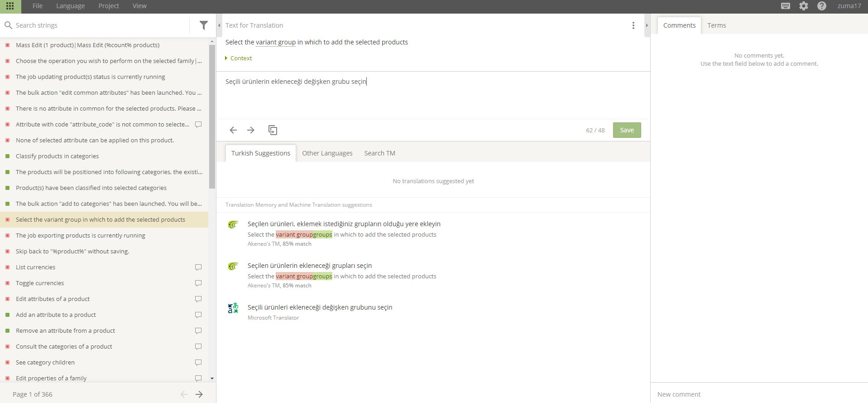The width and height of the screenshot is (868, 403).
Task: Save the Turkish translation
Action: [x=627, y=130]
